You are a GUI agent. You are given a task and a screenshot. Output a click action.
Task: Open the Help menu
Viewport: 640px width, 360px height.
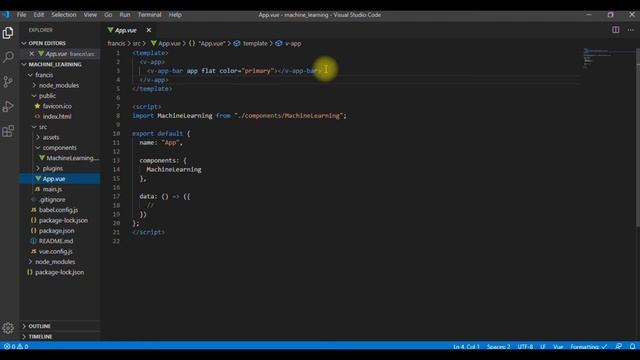click(x=175, y=15)
